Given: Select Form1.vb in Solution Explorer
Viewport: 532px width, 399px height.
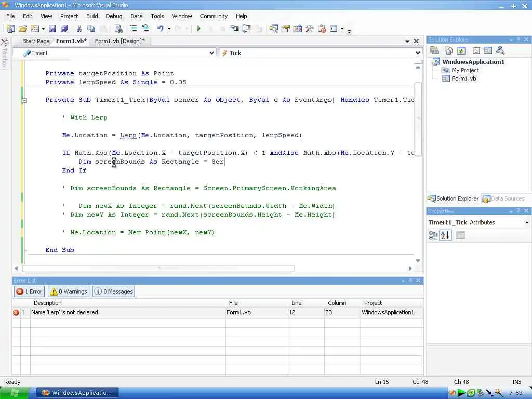Looking at the screenshot, I should point(464,78).
